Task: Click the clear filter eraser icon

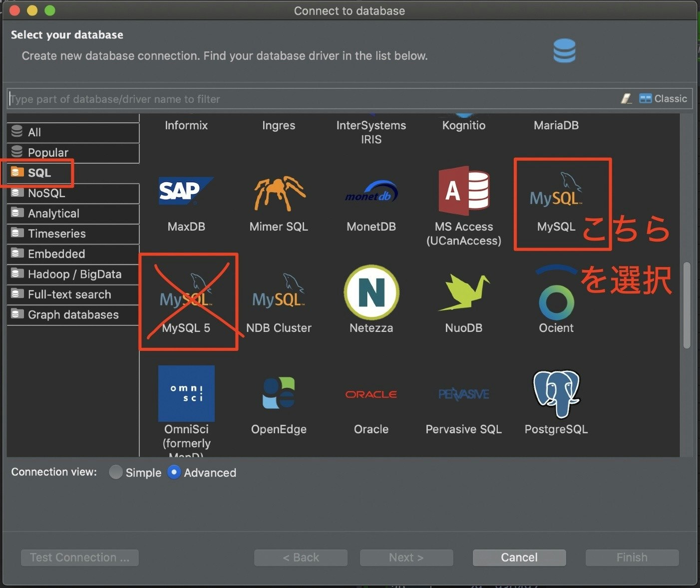Action: pyautogui.click(x=626, y=99)
